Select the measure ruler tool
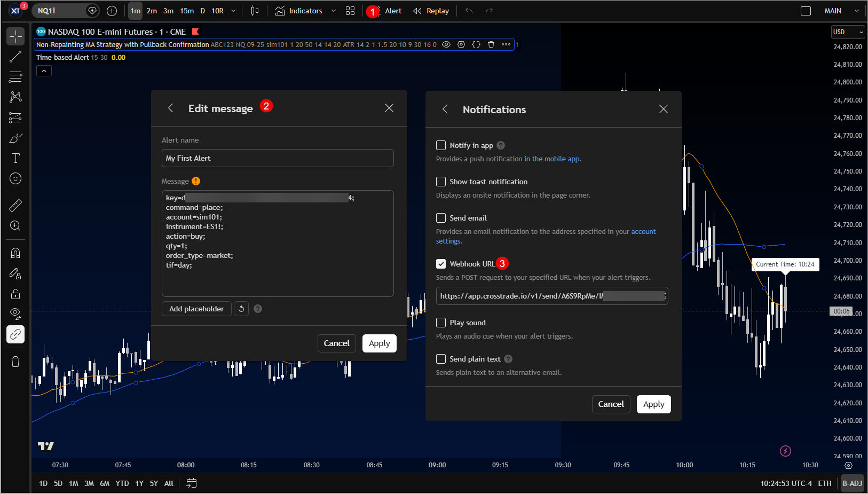Screen dimensions: 868x494 [x=15, y=205]
